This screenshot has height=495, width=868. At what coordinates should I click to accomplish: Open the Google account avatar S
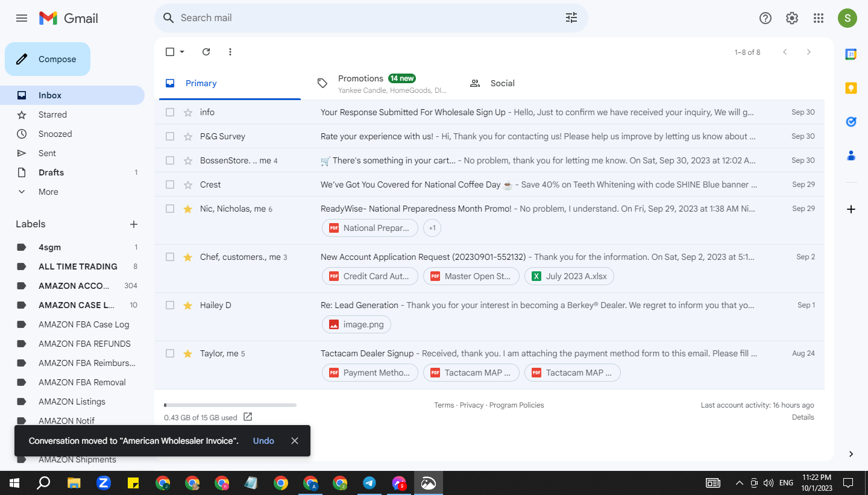pos(848,18)
